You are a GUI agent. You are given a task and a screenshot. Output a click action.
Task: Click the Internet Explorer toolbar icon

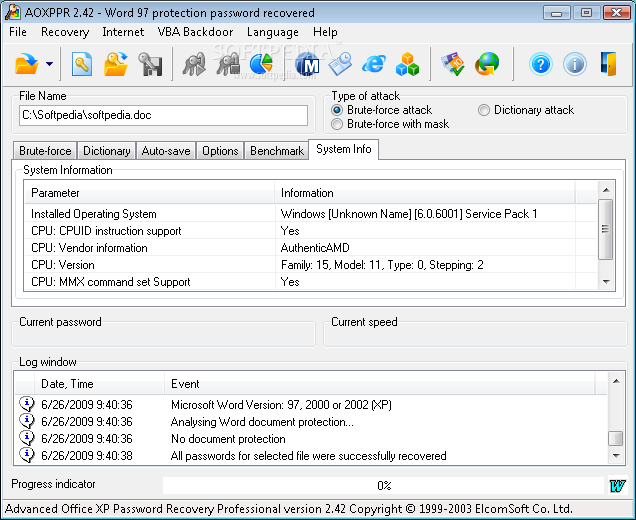click(374, 64)
